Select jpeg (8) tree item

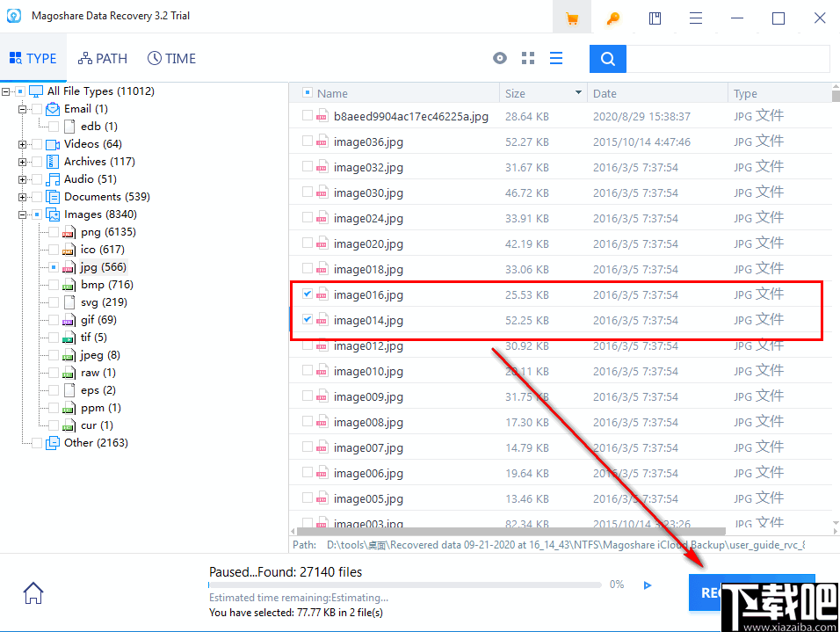pyautogui.click(x=100, y=355)
